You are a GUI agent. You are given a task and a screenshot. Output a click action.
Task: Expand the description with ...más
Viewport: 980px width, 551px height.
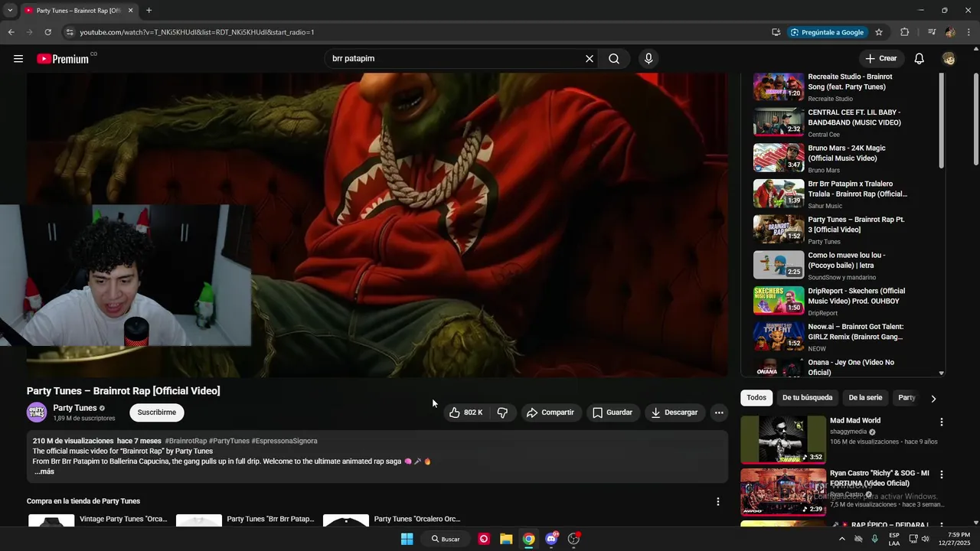(44, 471)
